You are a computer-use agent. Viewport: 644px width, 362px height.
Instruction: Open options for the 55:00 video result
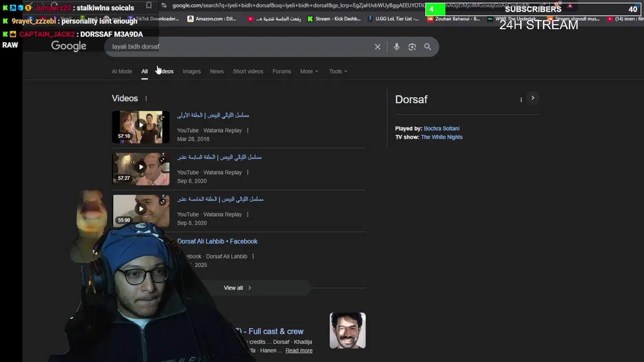(247, 214)
